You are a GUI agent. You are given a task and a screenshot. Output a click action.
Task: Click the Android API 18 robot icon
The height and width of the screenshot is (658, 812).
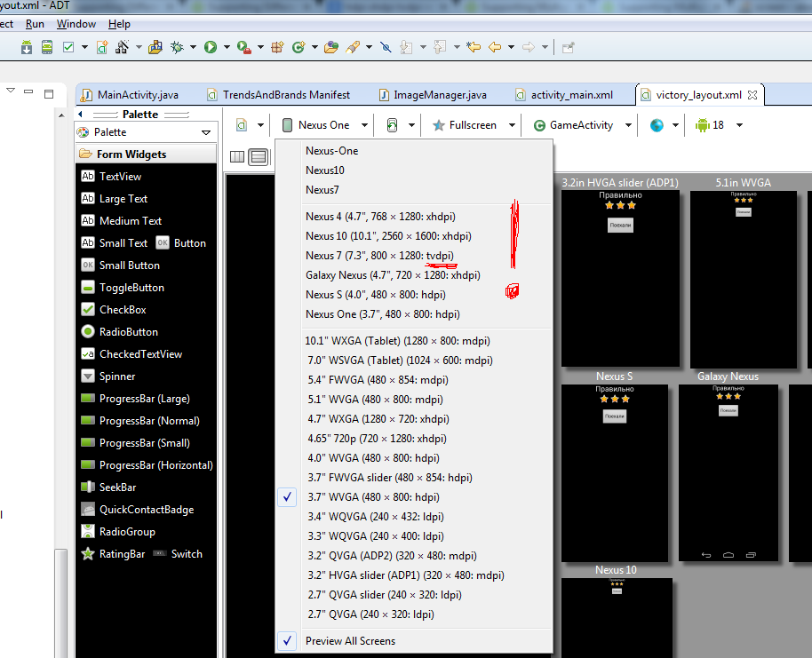702,125
